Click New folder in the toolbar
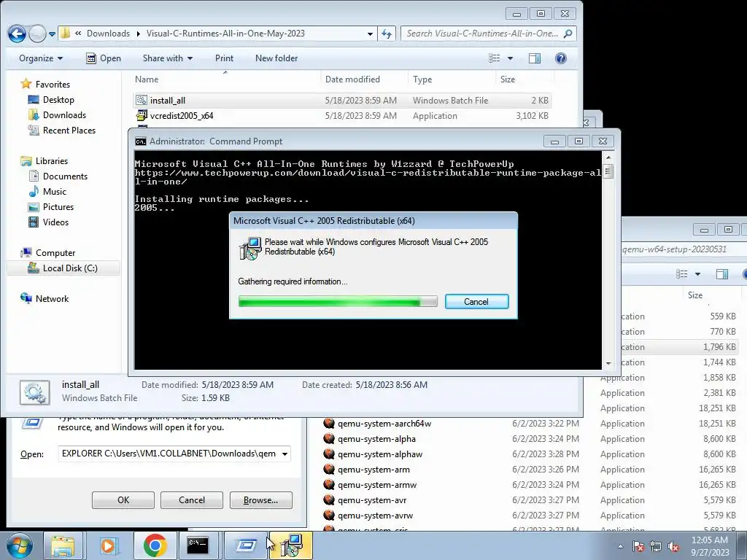The height and width of the screenshot is (560, 747). click(276, 58)
